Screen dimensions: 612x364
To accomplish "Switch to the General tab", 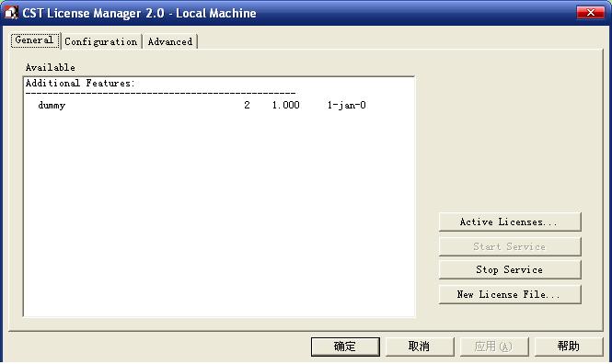I will pos(35,40).
